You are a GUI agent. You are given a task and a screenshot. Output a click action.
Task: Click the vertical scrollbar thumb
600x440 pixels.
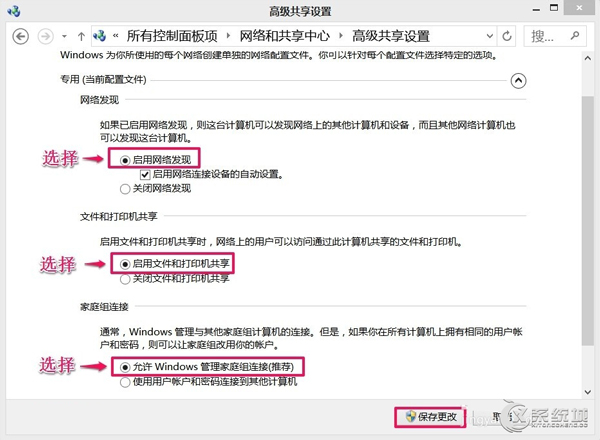(x=588, y=220)
